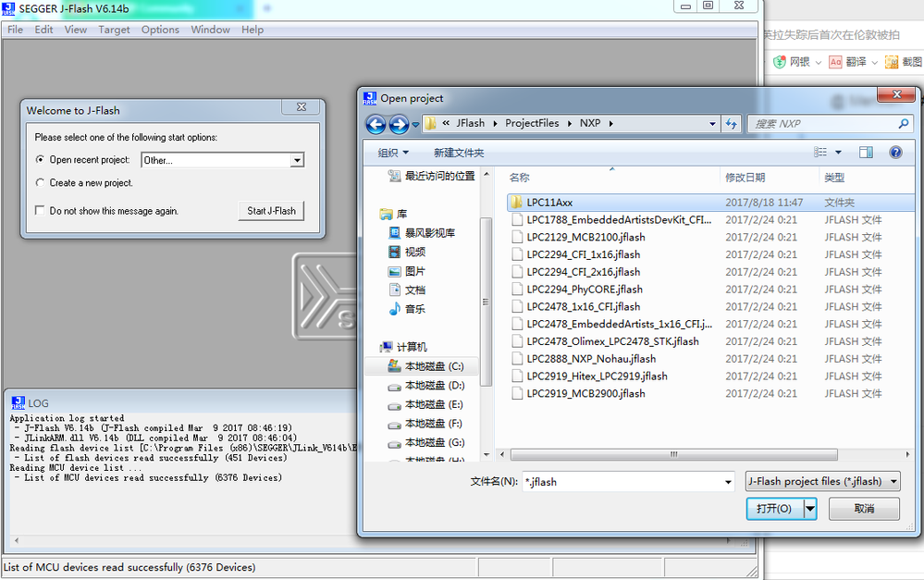Image resolution: width=924 pixels, height=580 pixels.
Task: Click the Start J-Flash button
Action: 271,211
